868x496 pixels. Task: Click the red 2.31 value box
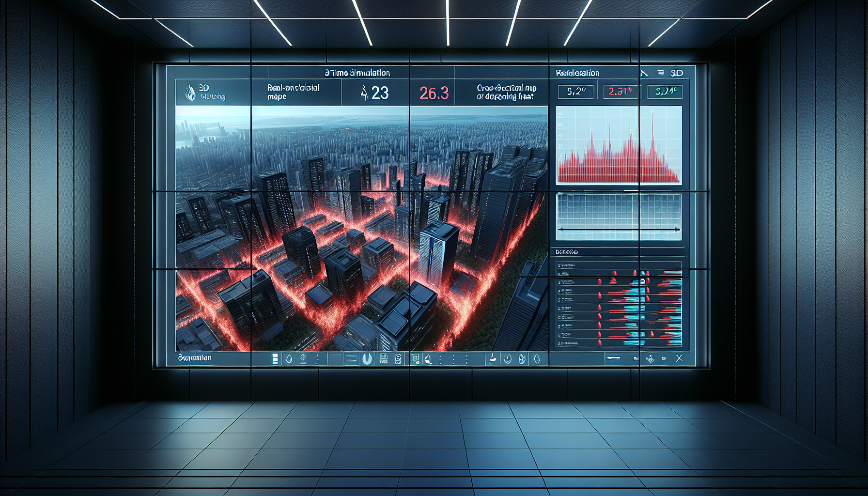pos(621,92)
